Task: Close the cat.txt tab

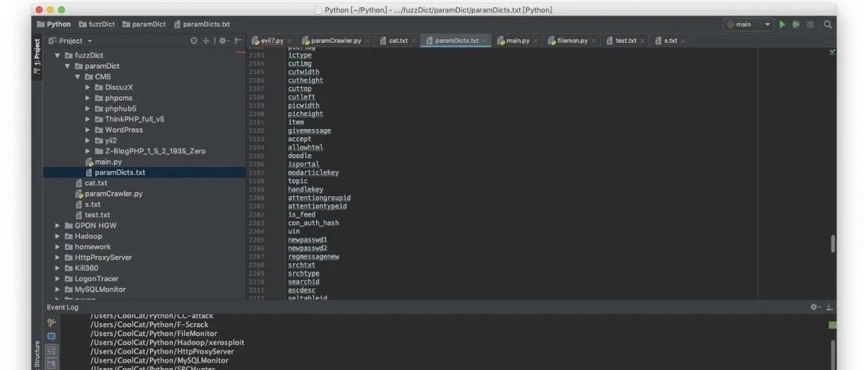Action: (414, 41)
